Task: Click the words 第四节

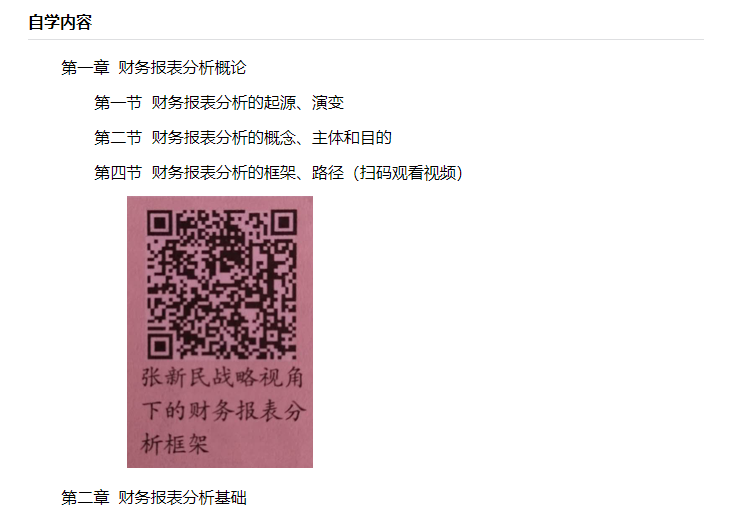Action: [118, 173]
